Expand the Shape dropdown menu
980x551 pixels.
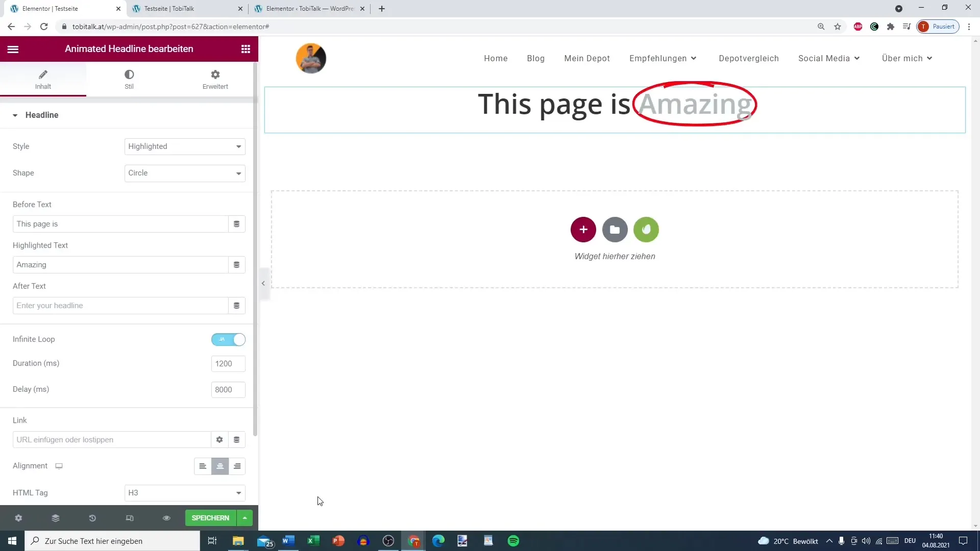click(185, 173)
